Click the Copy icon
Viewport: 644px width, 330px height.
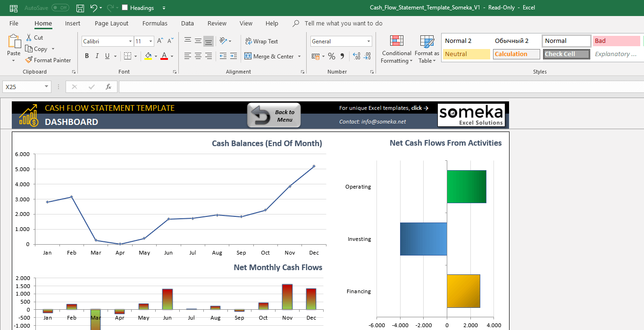(x=29, y=49)
